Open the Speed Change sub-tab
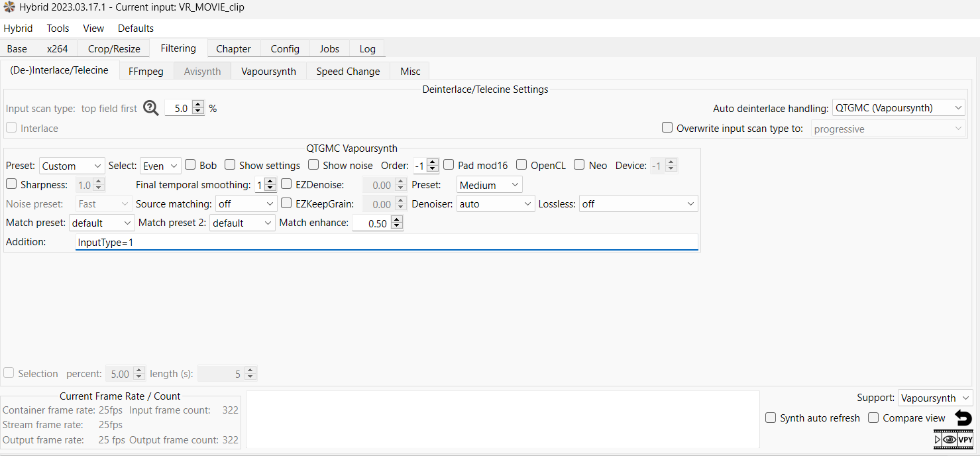 [x=348, y=71]
